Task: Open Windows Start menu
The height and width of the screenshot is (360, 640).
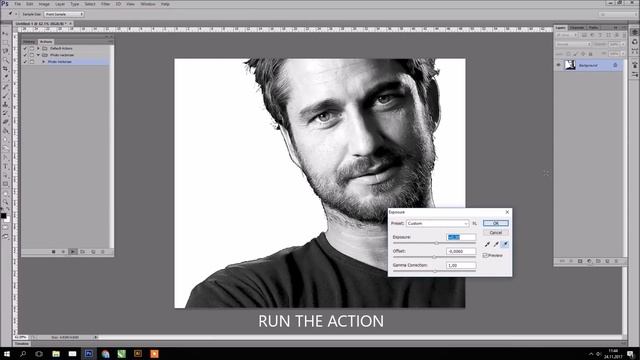Action: [7, 353]
